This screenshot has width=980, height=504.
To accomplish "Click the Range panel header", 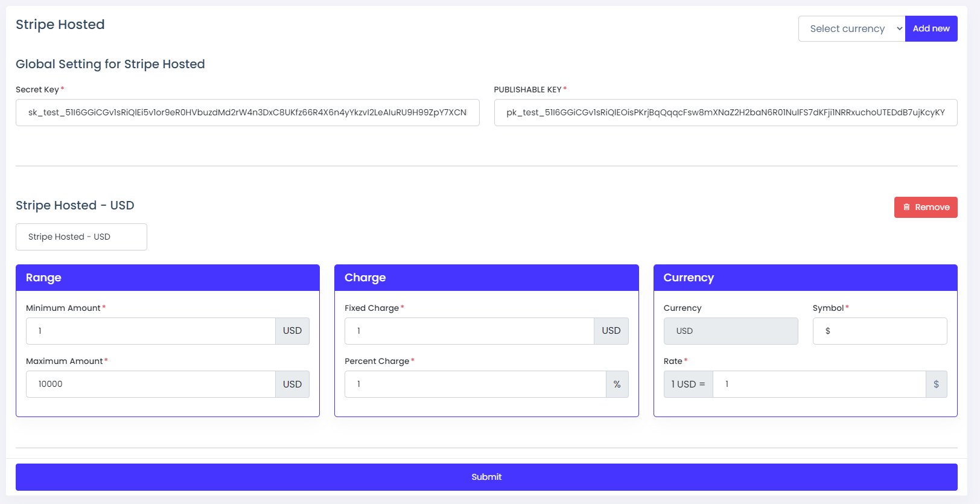I will 168,278.
